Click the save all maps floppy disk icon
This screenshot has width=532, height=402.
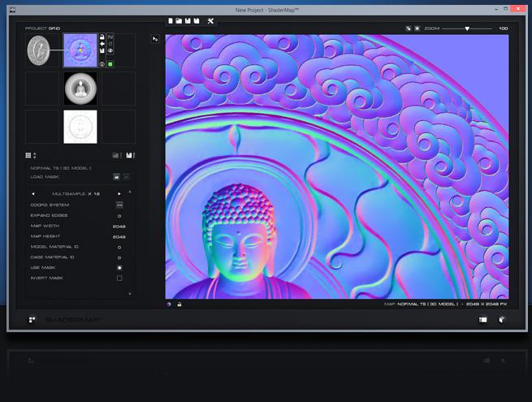[x=130, y=155]
